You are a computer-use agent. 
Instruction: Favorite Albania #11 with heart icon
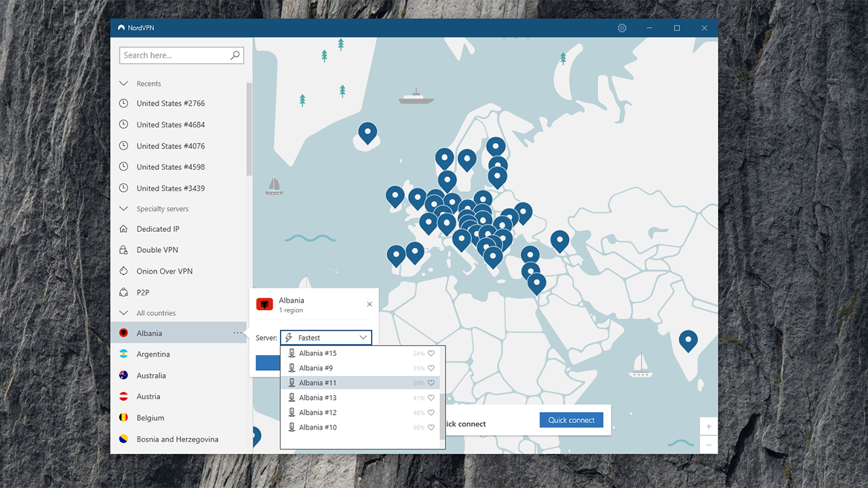431,383
